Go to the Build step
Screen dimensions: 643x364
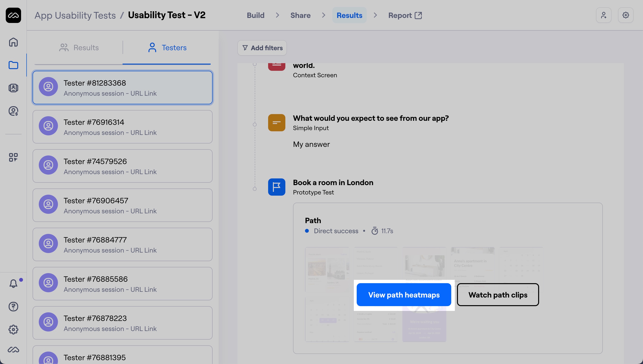255,15
